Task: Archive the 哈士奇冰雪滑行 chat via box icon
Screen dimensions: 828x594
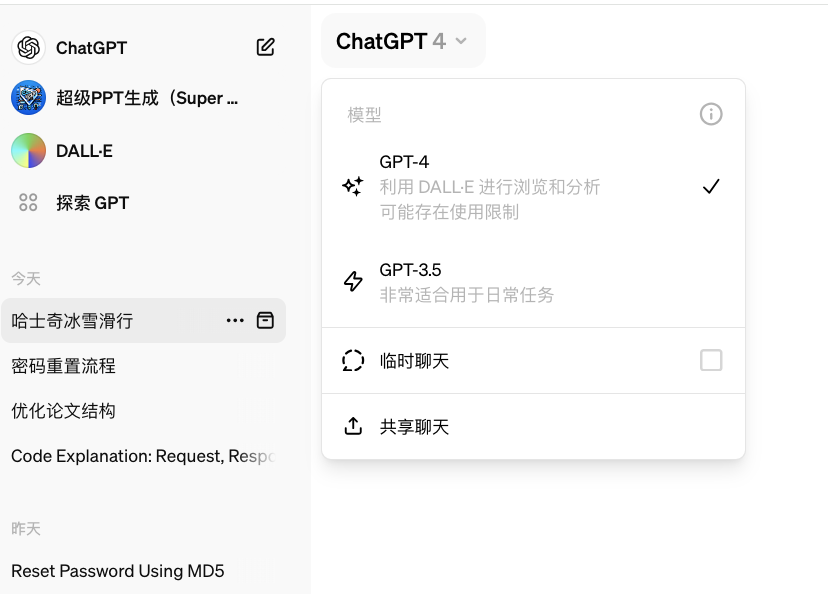Action: [x=265, y=320]
